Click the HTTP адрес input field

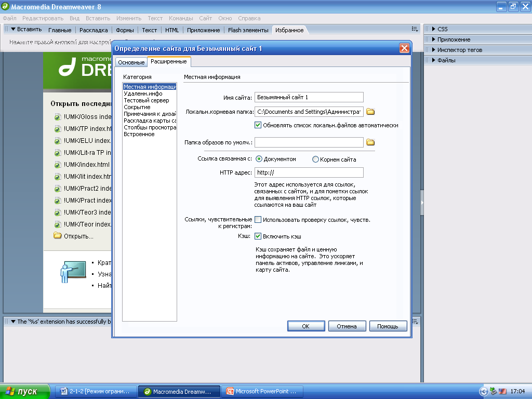pyautogui.click(x=309, y=172)
